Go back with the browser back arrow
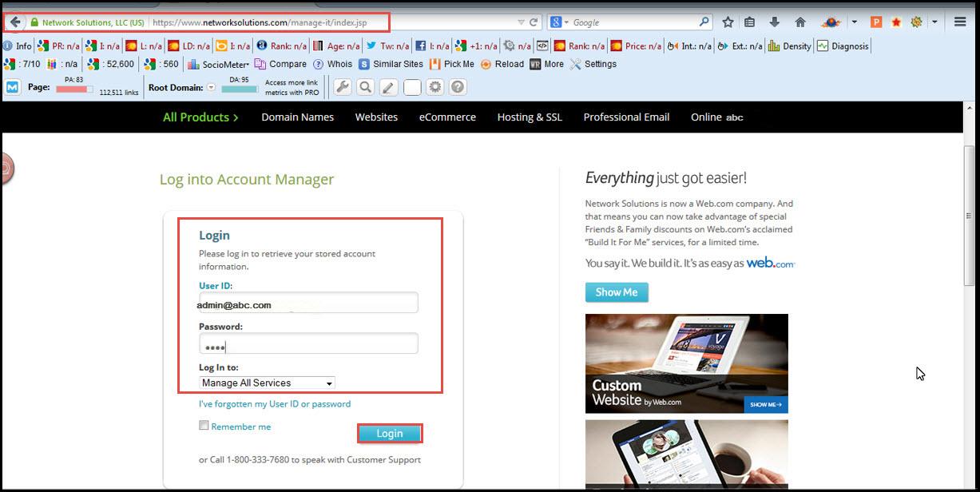This screenshot has height=492, width=980. pos(15,22)
